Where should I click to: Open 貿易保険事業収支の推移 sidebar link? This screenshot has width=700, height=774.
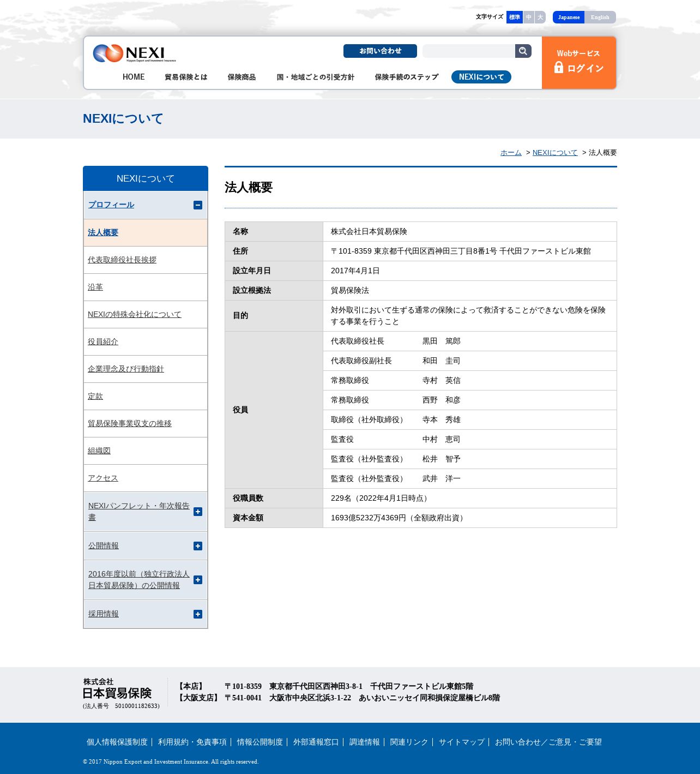pyautogui.click(x=130, y=423)
